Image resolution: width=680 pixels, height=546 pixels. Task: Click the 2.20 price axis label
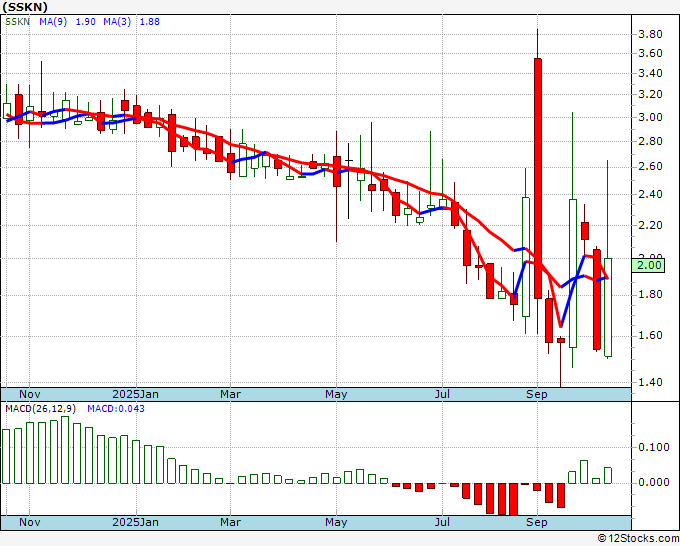tap(650, 225)
